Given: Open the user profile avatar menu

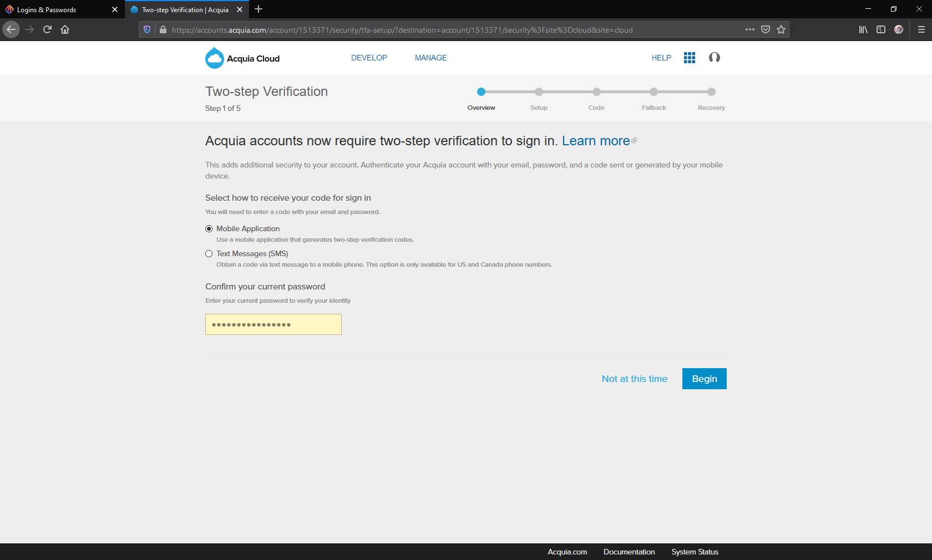Looking at the screenshot, I should click(x=715, y=57).
